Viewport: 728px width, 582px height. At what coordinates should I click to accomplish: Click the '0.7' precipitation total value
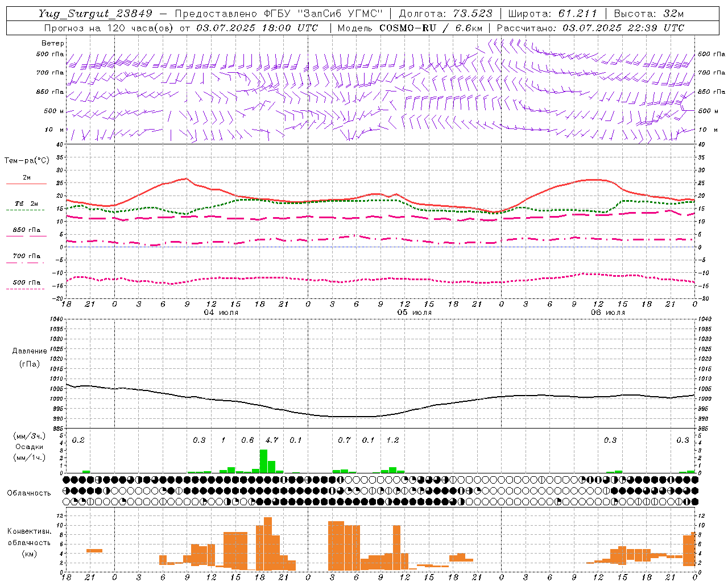pos(344,440)
